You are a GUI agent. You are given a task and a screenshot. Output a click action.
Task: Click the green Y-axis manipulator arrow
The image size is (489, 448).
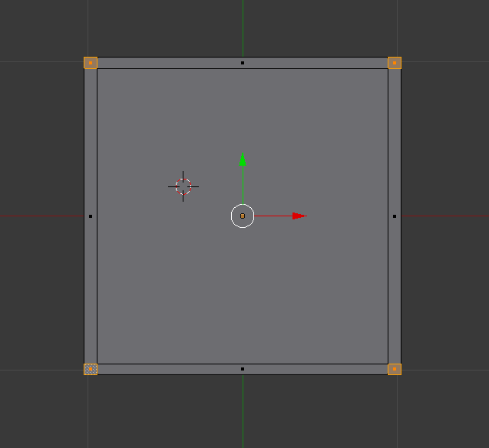point(243,160)
